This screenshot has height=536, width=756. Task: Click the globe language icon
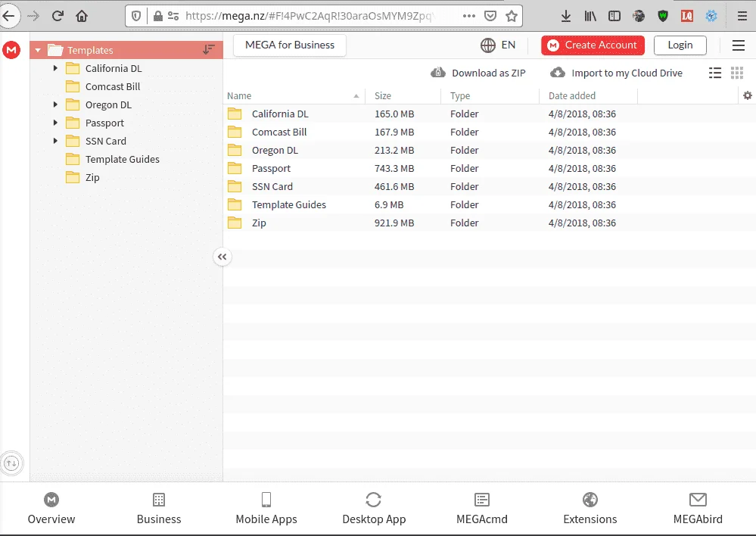point(488,45)
